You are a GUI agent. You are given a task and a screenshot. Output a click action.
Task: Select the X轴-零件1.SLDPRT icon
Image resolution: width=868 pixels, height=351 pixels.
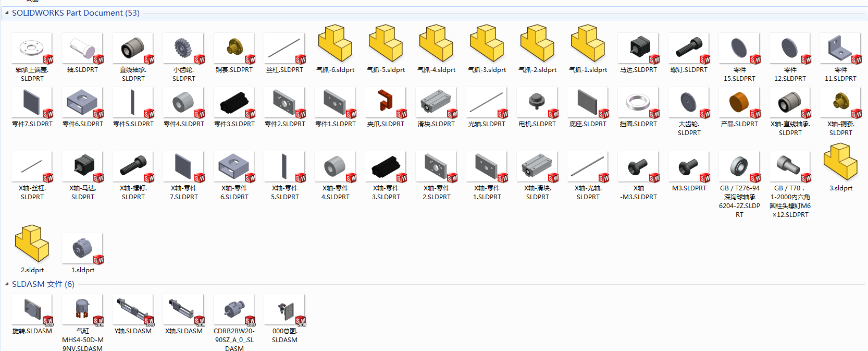coord(487,167)
